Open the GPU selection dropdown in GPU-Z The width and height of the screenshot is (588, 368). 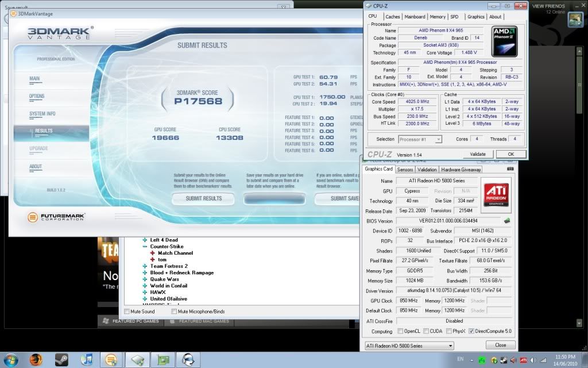tap(409, 346)
